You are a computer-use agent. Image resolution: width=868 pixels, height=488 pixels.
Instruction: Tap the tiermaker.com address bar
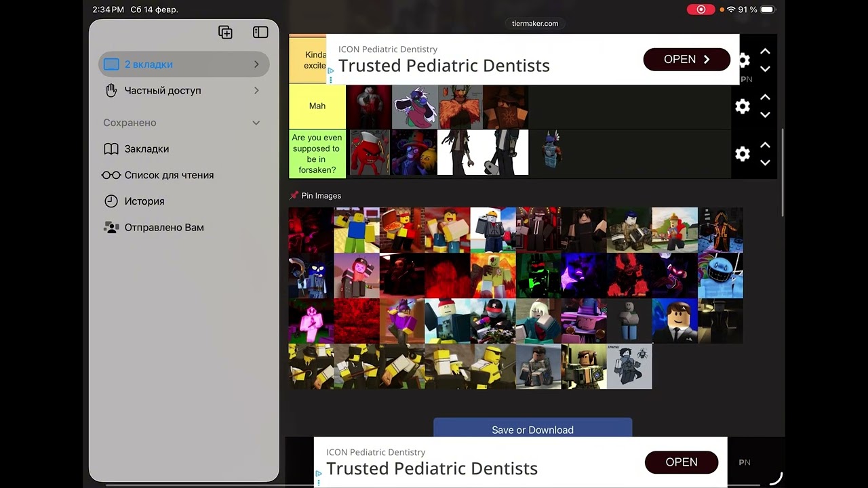click(535, 24)
